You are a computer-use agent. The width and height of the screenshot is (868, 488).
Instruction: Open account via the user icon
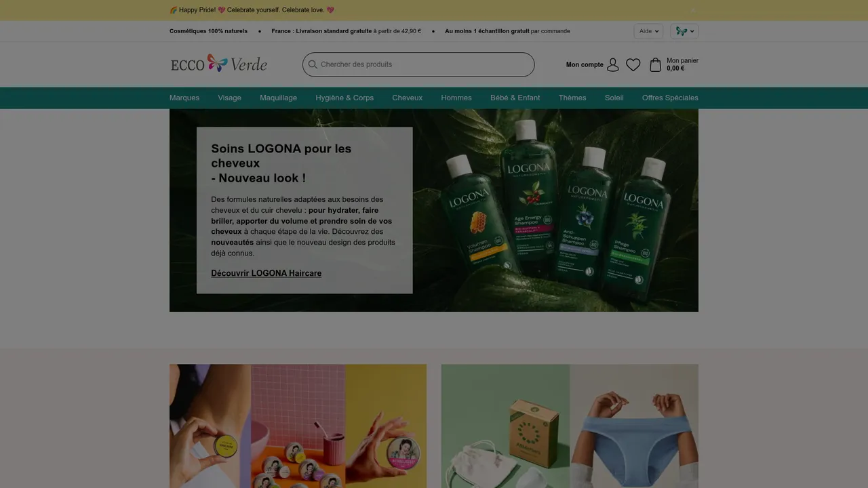(613, 64)
